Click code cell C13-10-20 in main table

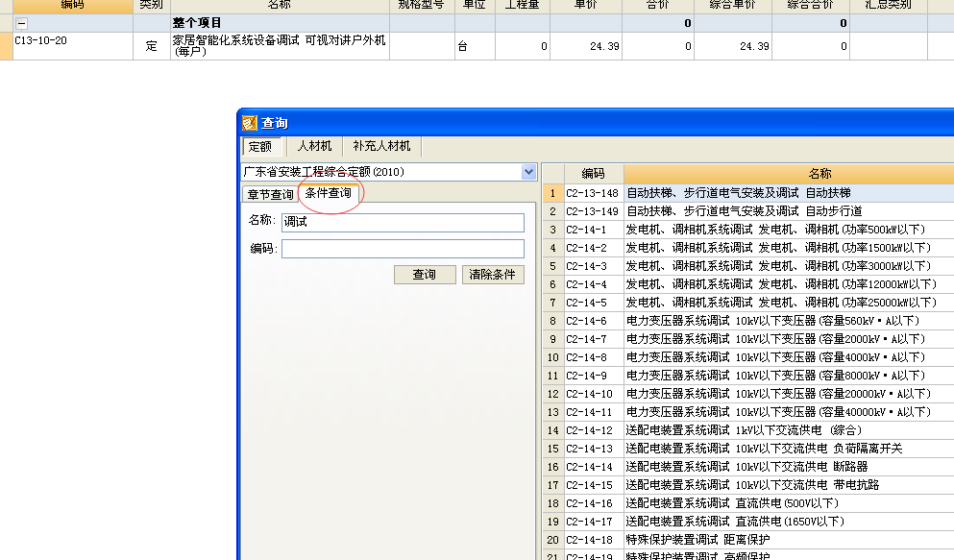click(73, 46)
